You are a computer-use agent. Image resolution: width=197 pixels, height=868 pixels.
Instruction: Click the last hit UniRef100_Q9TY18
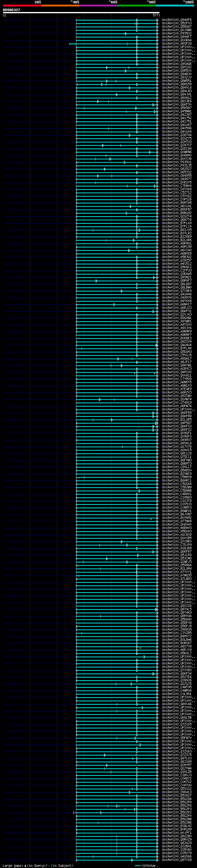[x=177, y=860]
